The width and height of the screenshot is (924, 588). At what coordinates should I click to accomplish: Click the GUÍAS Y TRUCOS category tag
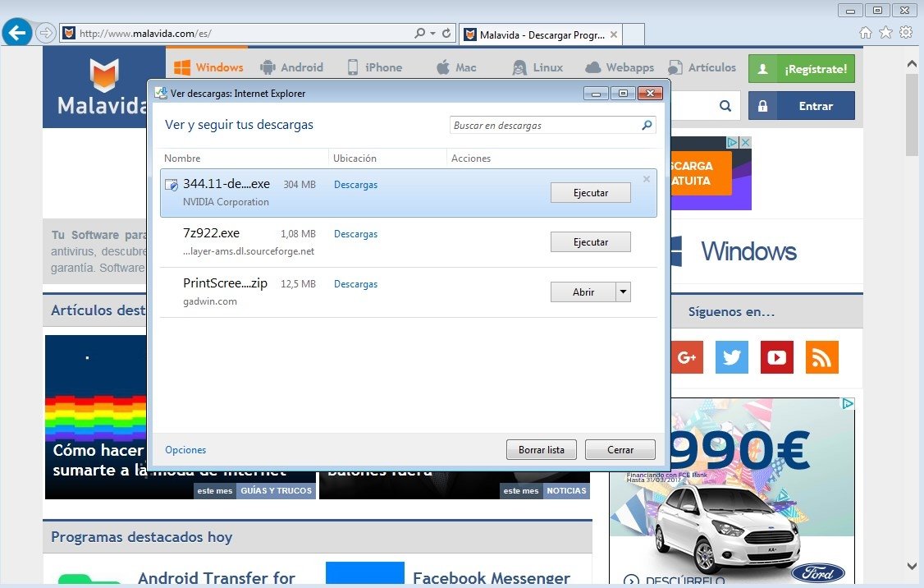point(277,491)
